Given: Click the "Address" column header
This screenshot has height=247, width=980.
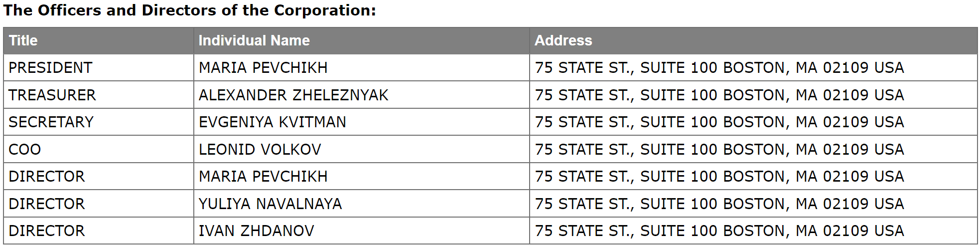Looking at the screenshot, I should coord(563,40).
